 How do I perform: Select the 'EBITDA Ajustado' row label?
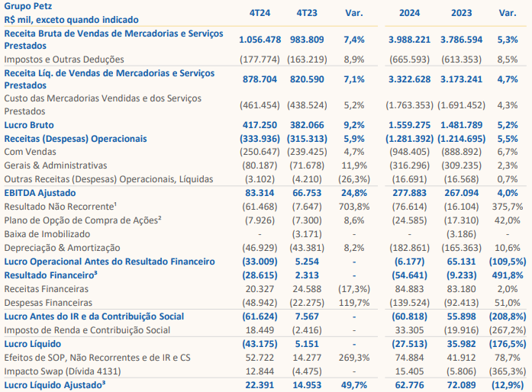40,193
